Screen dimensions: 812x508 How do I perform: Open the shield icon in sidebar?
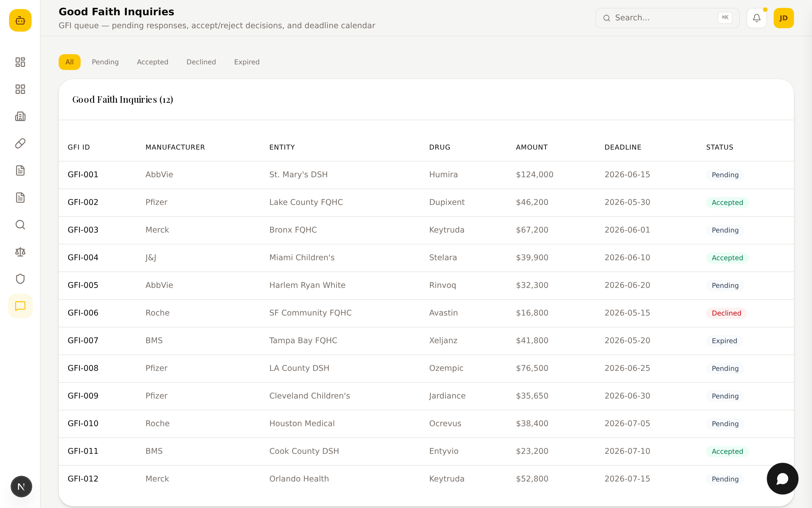pos(20,279)
